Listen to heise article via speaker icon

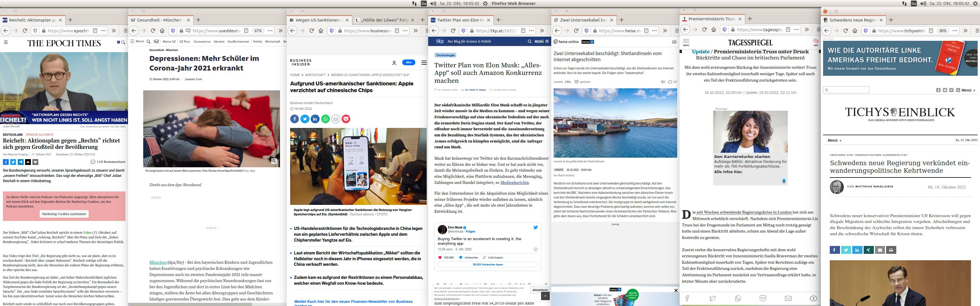point(663,82)
